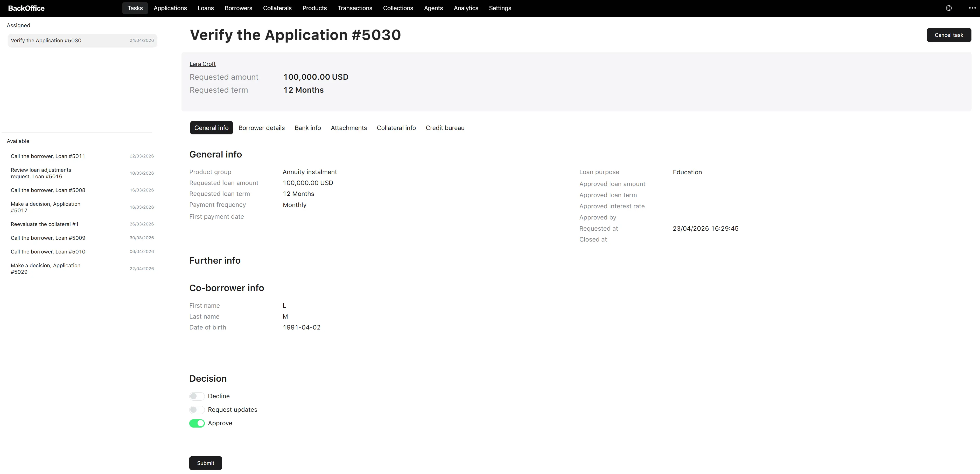Open the Attachments tab

pos(348,128)
